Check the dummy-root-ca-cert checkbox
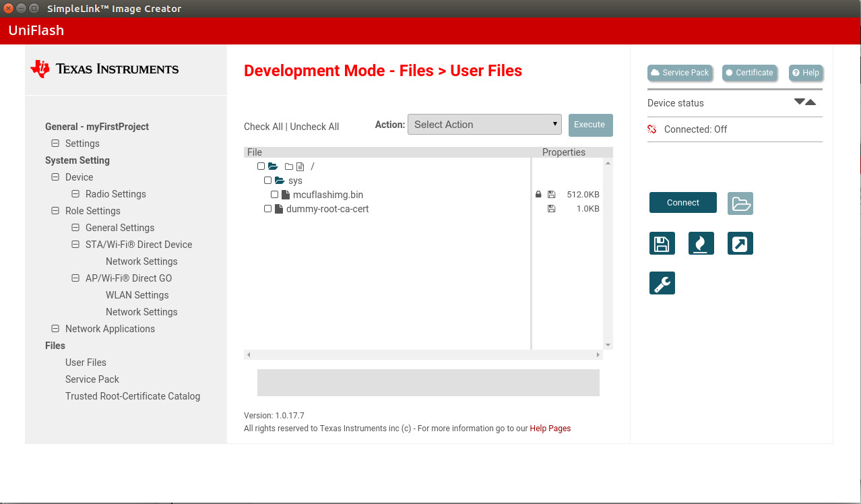Image resolution: width=861 pixels, height=504 pixels. (x=267, y=209)
